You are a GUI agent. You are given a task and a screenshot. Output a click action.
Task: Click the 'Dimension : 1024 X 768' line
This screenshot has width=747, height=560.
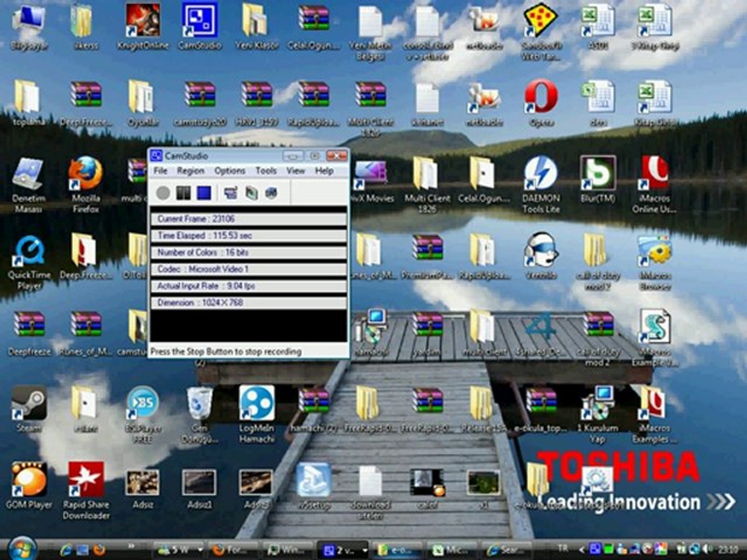(248, 302)
